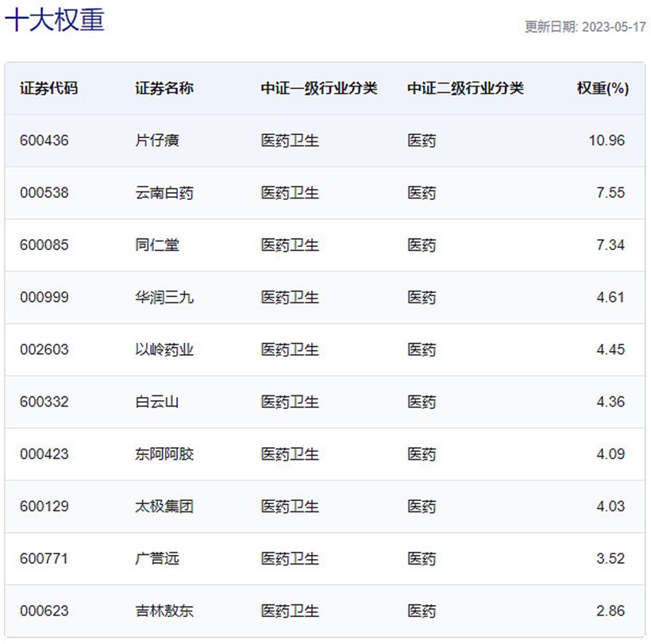Select stock code 000999
651x644 pixels.
coord(44,297)
